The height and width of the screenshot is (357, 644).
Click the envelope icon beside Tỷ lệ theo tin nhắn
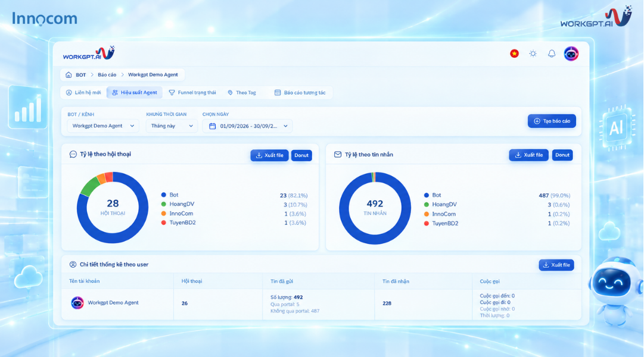[x=338, y=154]
